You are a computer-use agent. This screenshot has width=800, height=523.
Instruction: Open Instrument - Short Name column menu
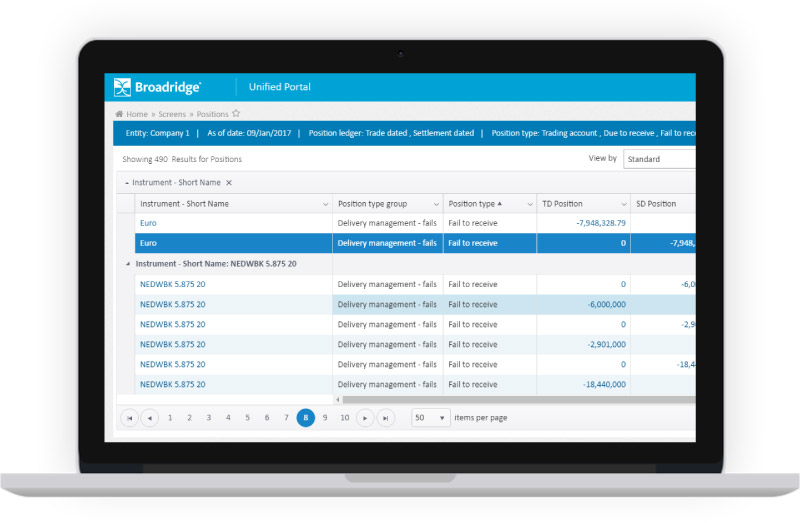point(325,204)
